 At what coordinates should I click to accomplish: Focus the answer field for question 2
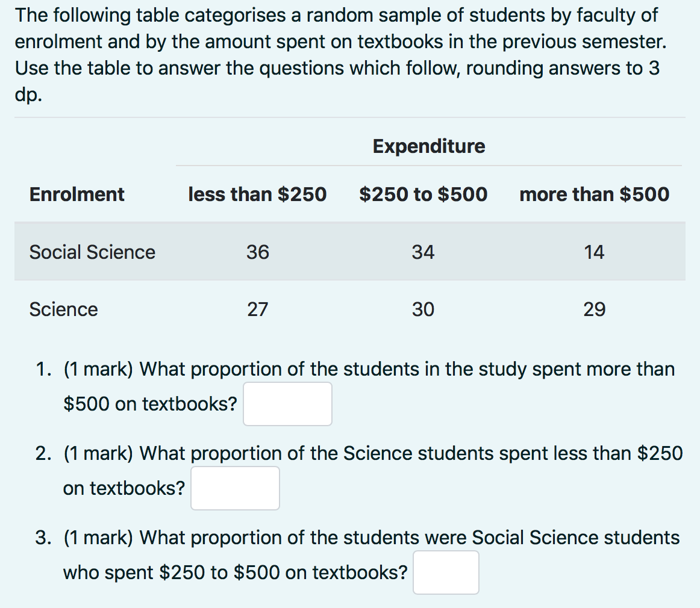235,488
